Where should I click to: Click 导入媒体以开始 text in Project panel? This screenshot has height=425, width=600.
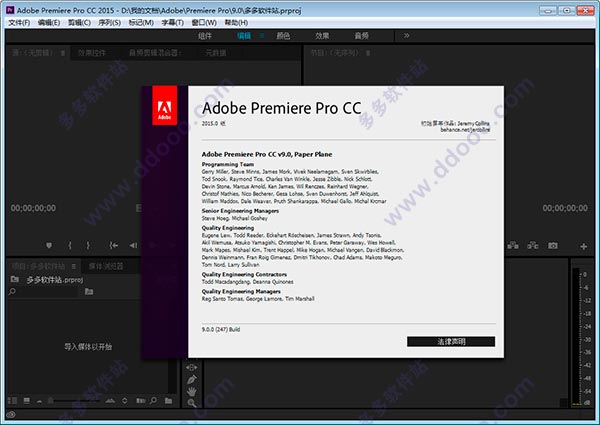tap(88, 347)
